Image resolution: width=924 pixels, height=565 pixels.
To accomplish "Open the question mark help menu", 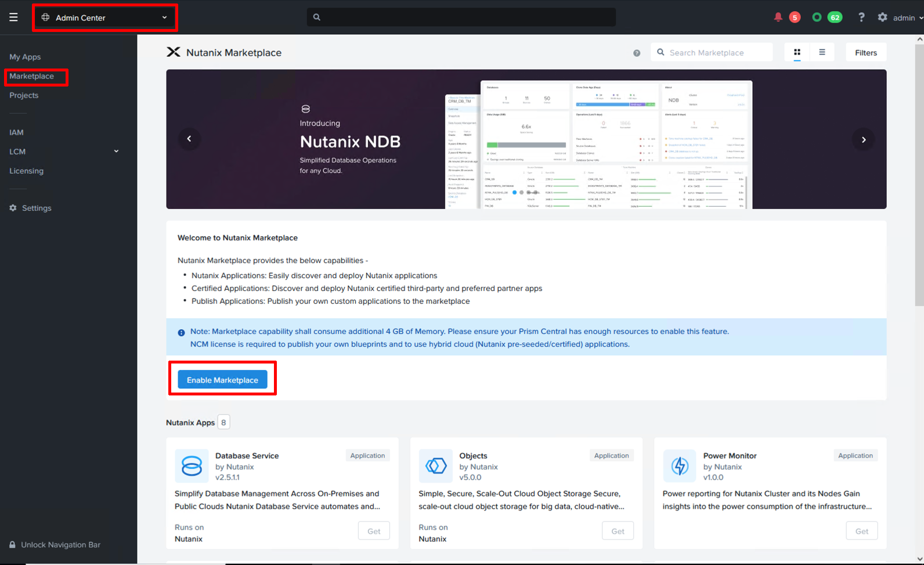I will (861, 17).
